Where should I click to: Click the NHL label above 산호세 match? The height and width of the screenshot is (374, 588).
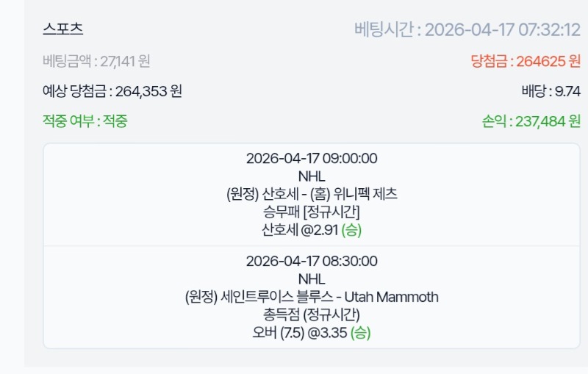click(x=312, y=176)
